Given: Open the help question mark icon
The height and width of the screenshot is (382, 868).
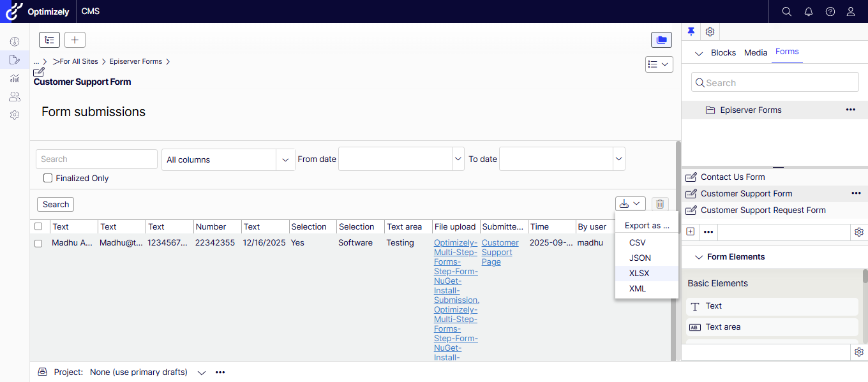Looking at the screenshot, I should click(830, 11).
